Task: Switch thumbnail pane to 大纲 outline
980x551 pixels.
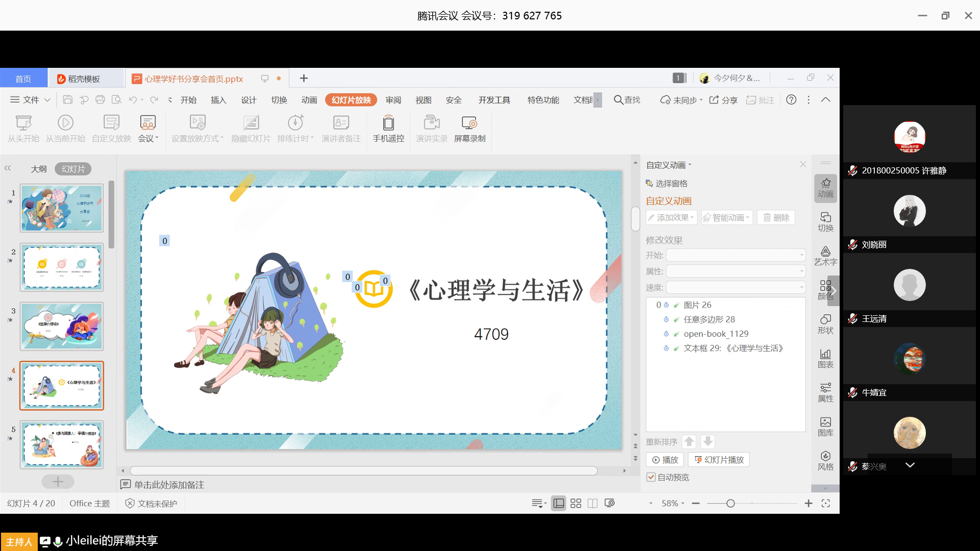Action: (x=39, y=169)
